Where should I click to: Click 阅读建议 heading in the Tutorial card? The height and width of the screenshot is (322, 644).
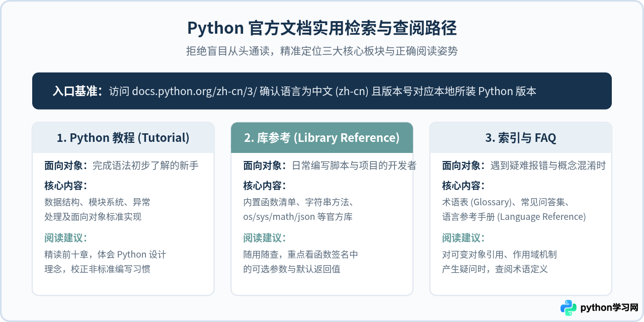[x=66, y=237]
